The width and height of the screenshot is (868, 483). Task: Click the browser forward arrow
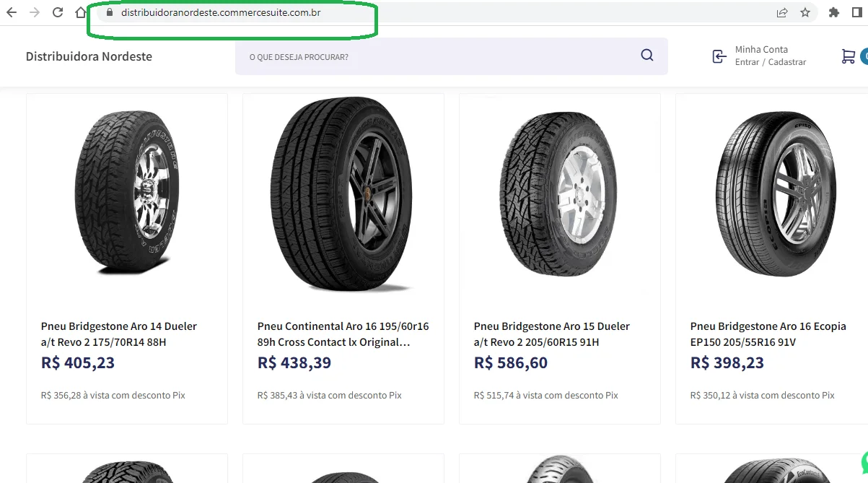pyautogui.click(x=34, y=13)
